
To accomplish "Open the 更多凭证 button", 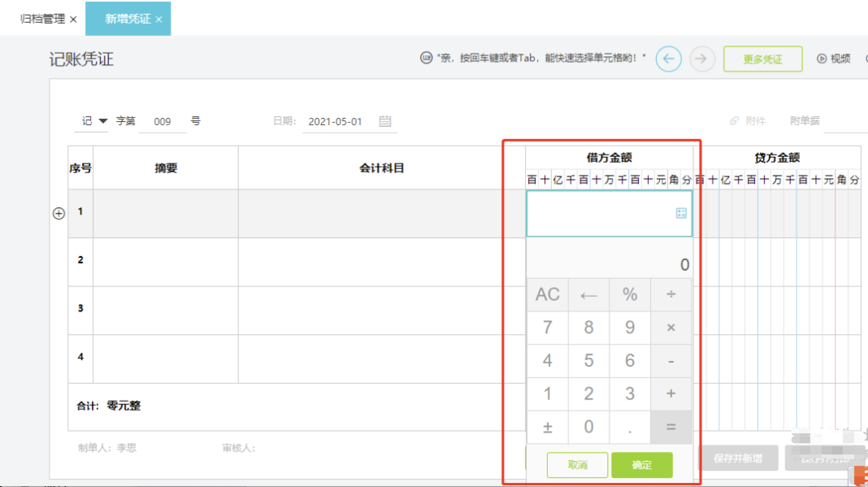I will 763,59.
